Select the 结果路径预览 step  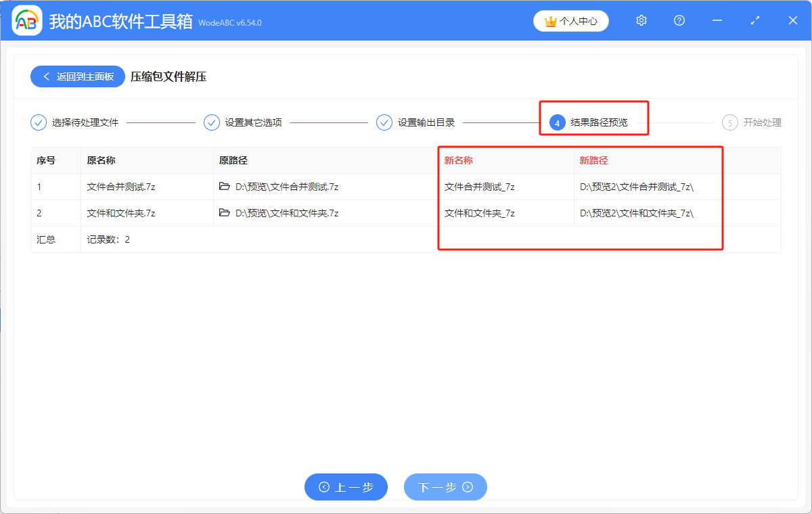[600, 122]
